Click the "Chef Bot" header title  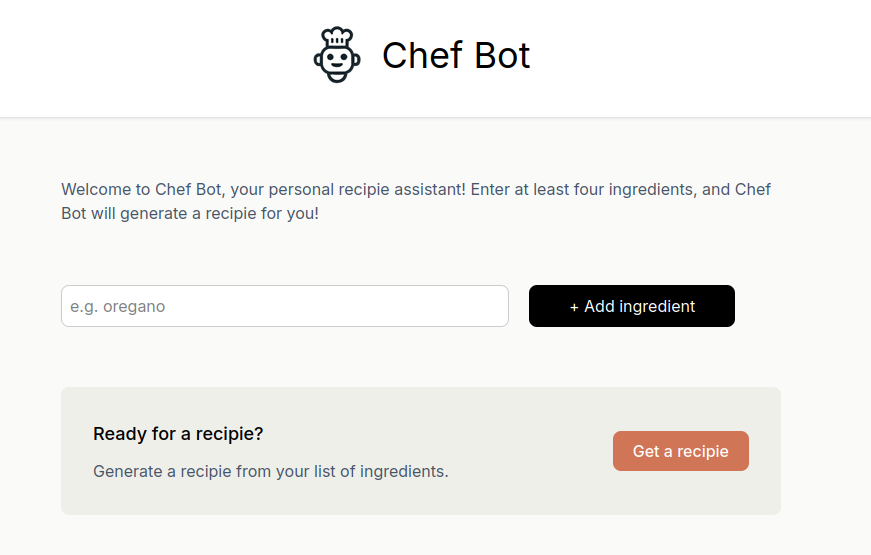click(x=455, y=56)
